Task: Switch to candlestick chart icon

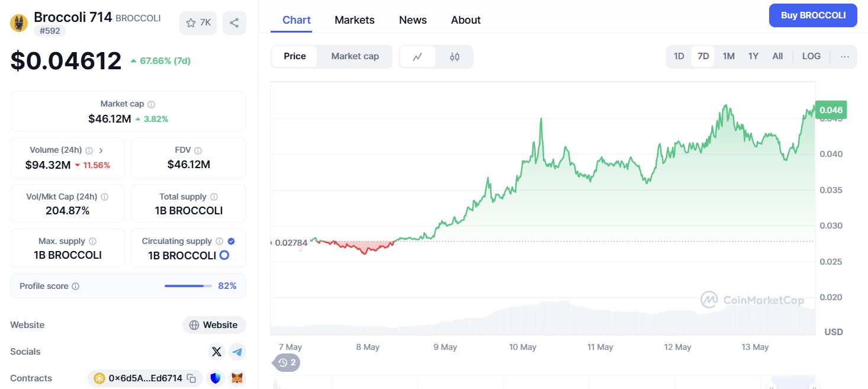Action: click(x=455, y=57)
